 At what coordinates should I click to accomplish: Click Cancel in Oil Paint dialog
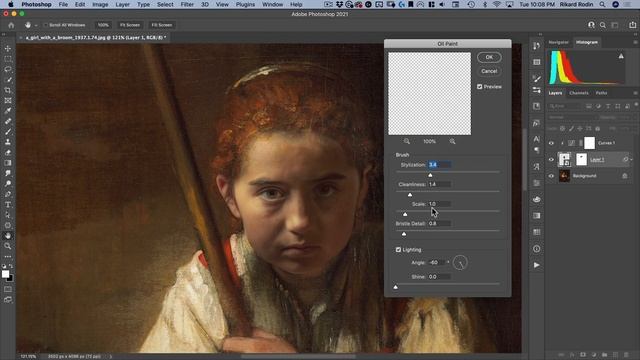tap(489, 71)
